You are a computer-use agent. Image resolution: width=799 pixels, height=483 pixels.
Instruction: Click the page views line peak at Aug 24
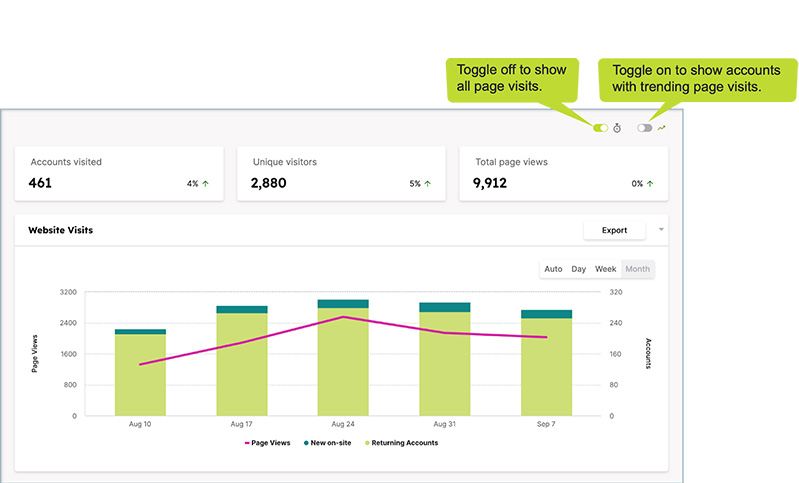pos(343,317)
